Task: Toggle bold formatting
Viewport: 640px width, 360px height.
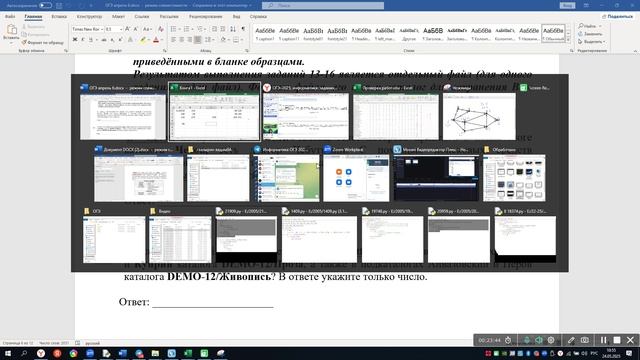Action: pos(75,40)
